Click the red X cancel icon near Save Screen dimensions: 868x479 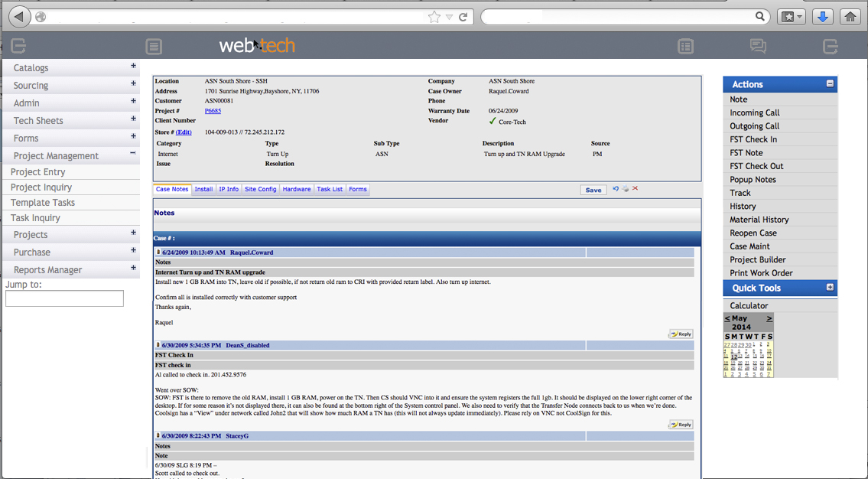pos(635,188)
